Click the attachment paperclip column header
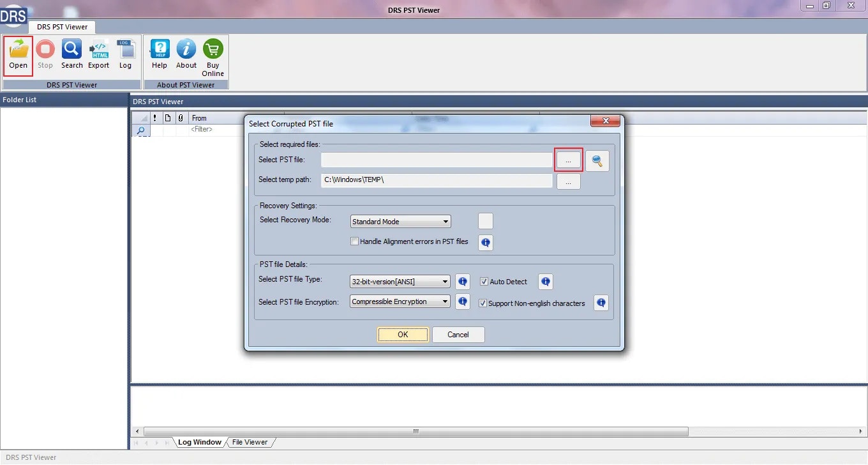The image size is (868, 465). point(181,118)
